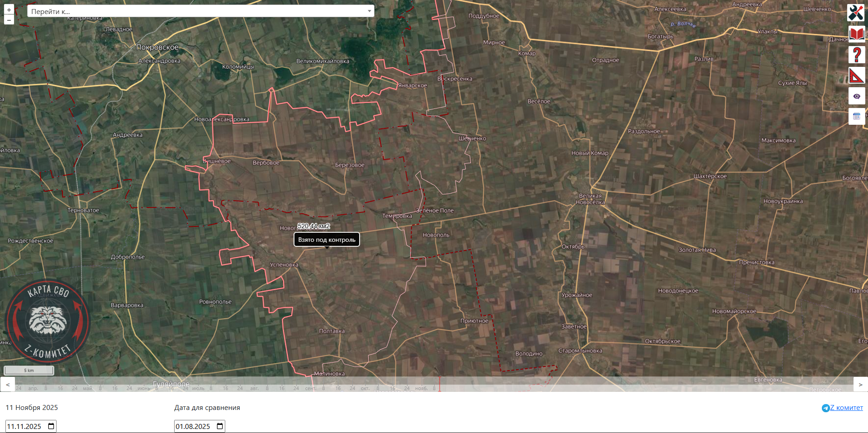Open the red book legend icon

point(857,34)
